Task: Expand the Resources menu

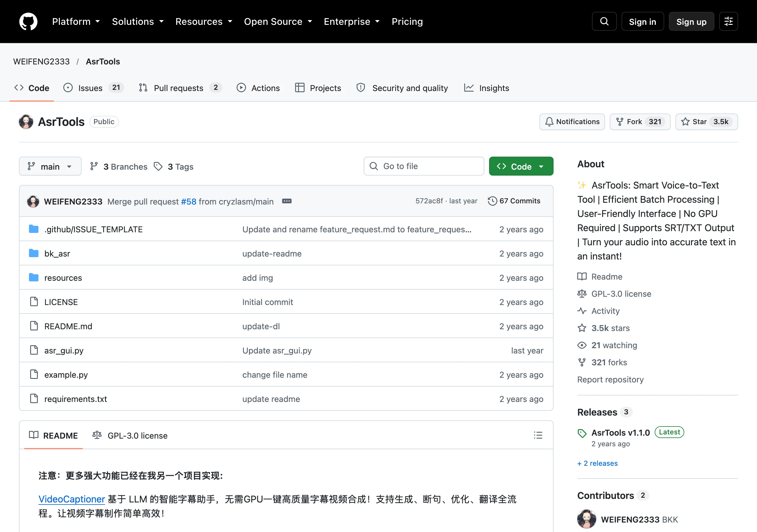Action: click(x=203, y=21)
